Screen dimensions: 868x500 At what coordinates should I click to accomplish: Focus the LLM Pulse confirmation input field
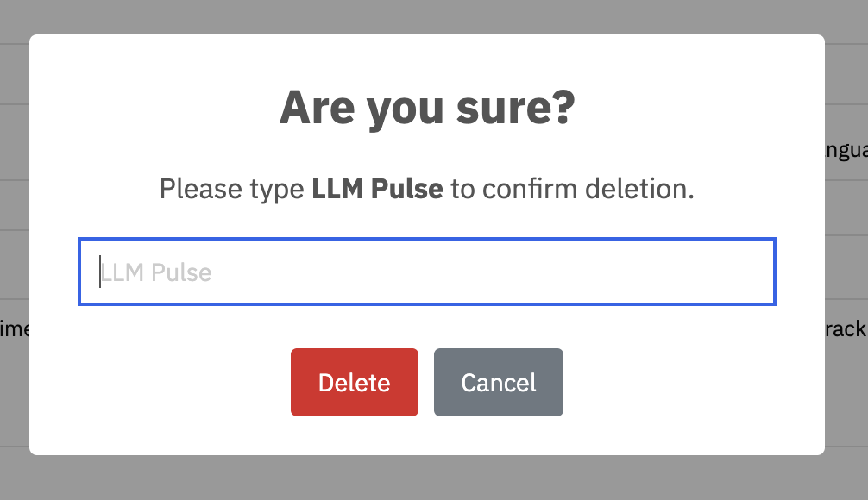coord(426,272)
